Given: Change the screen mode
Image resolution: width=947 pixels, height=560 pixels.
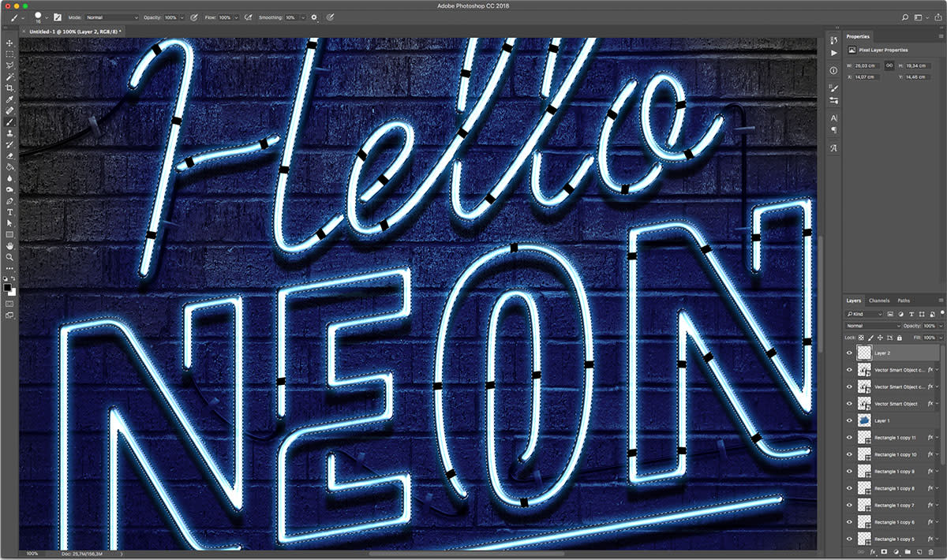Looking at the screenshot, I should (x=9, y=315).
